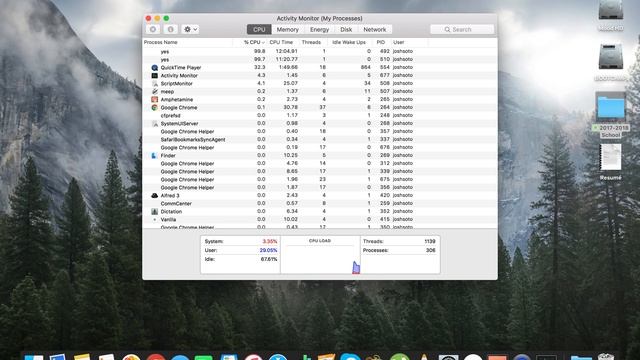Click the CPU LOAD graph
This screenshot has height=360, width=640.
pyautogui.click(x=320, y=255)
